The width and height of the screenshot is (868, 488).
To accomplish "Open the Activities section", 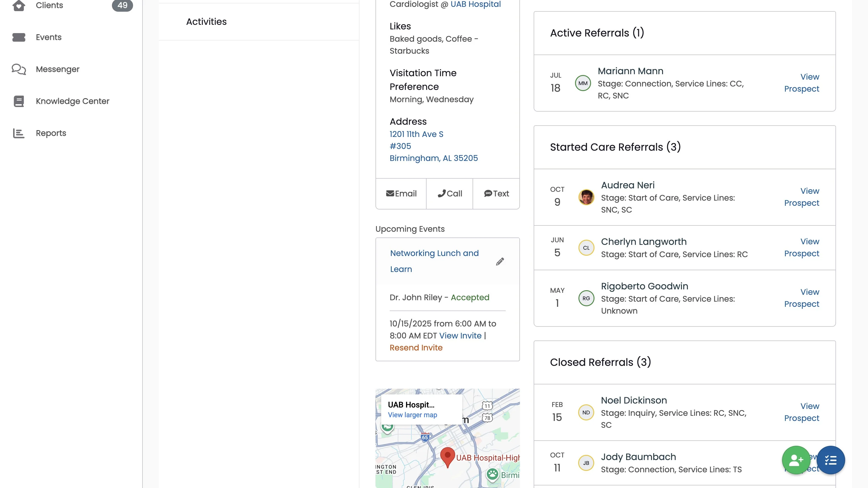I will coord(206,22).
